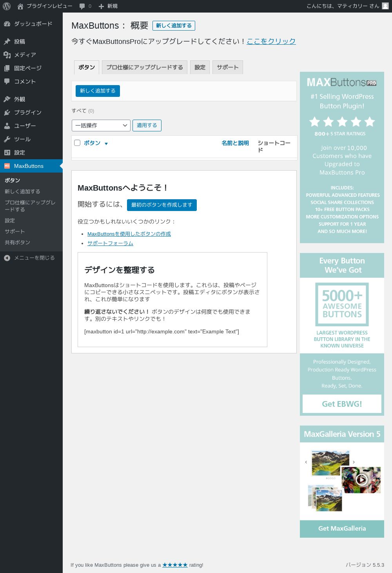
Task: Click the ユーザー user icon
Action: tap(7, 126)
